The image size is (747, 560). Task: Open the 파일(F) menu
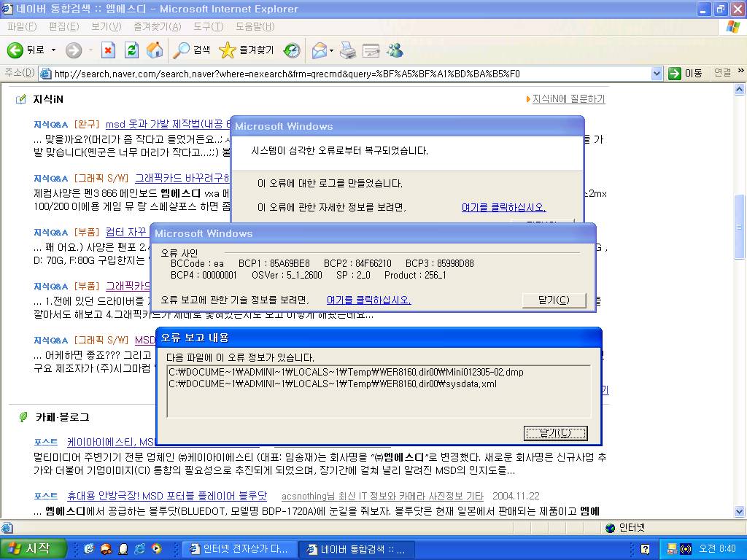(x=22, y=27)
